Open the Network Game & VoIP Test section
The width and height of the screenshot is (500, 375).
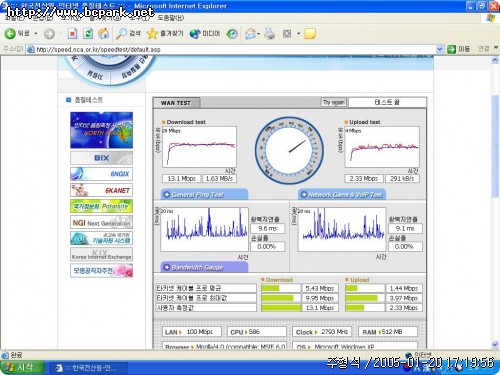pyautogui.click(x=342, y=194)
